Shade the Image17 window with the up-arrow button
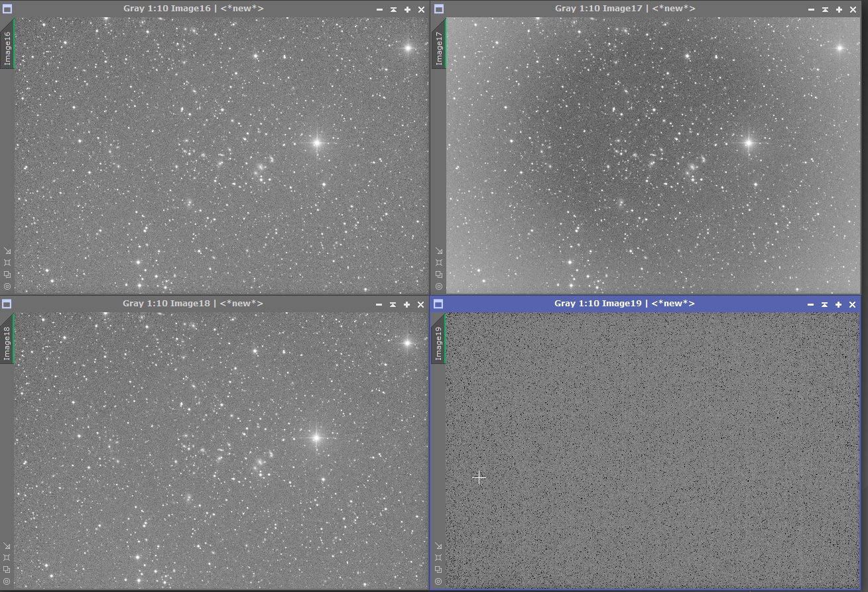868x592 pixels. 825,9
